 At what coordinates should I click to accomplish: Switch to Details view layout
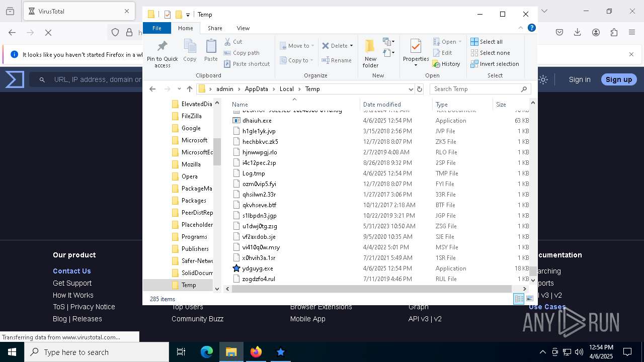coord(518,299)
